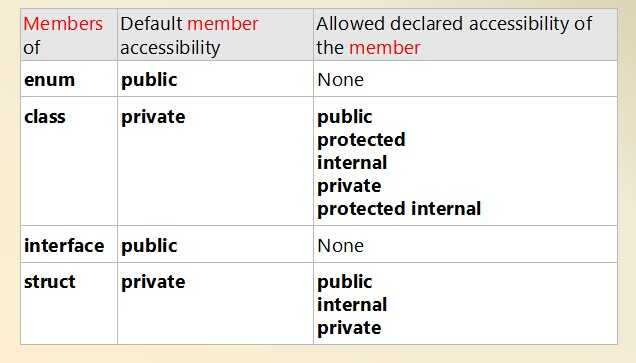
Task: Click the 'struct' row label
Action: pyautogui.click(x=49, y=282)
